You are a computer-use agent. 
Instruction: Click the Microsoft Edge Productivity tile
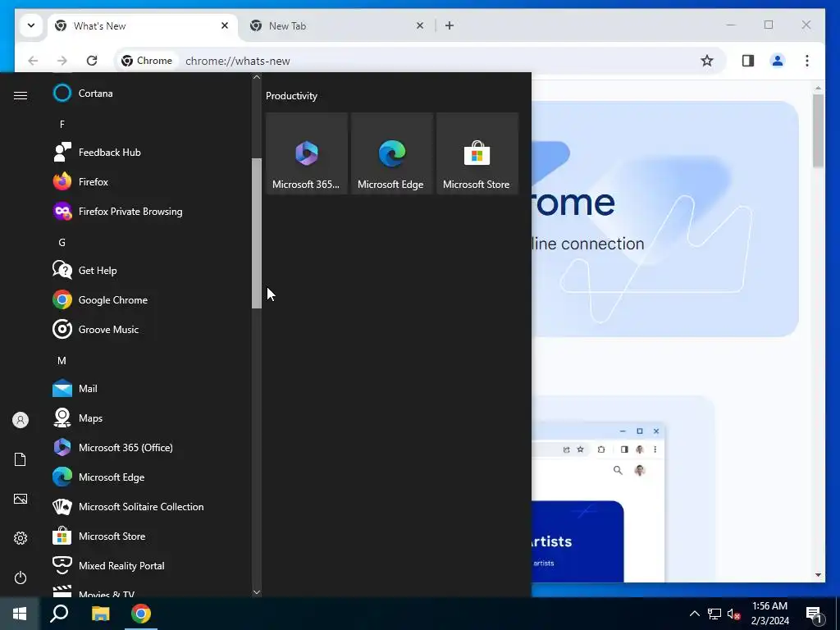391,153
